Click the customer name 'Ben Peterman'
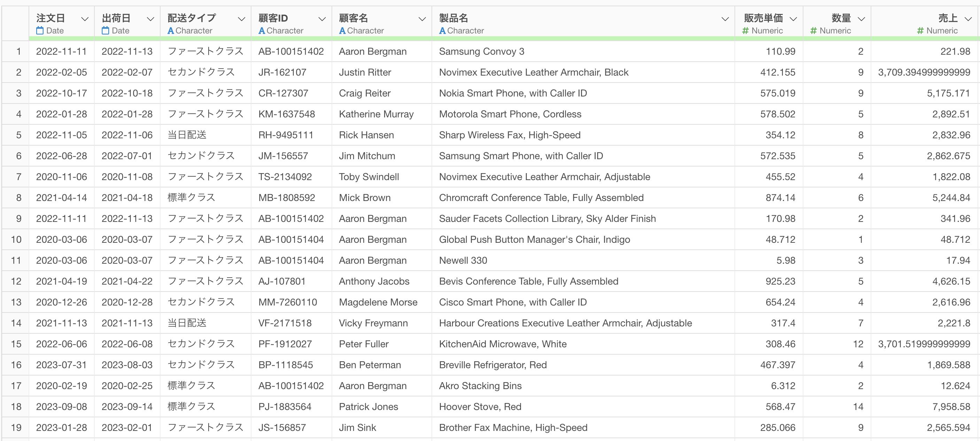This screenshot has height=441, width=980. pos(370,365)
